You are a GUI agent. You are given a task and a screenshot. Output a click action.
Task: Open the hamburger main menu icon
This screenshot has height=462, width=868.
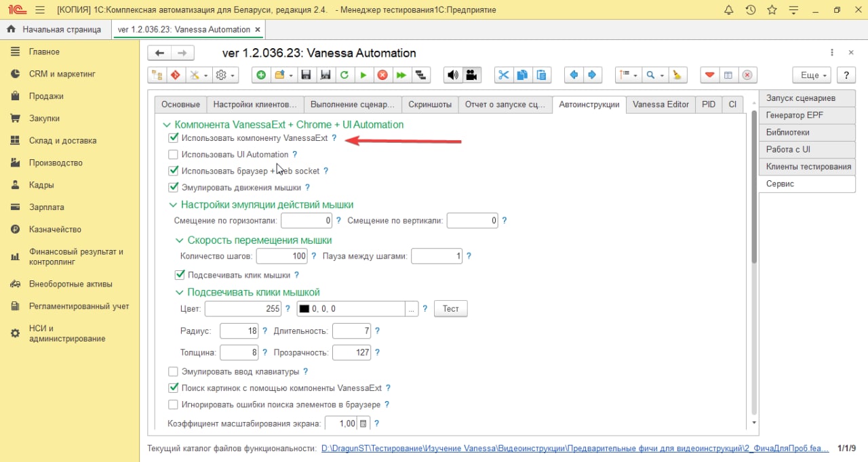click(x=39, y=10)
